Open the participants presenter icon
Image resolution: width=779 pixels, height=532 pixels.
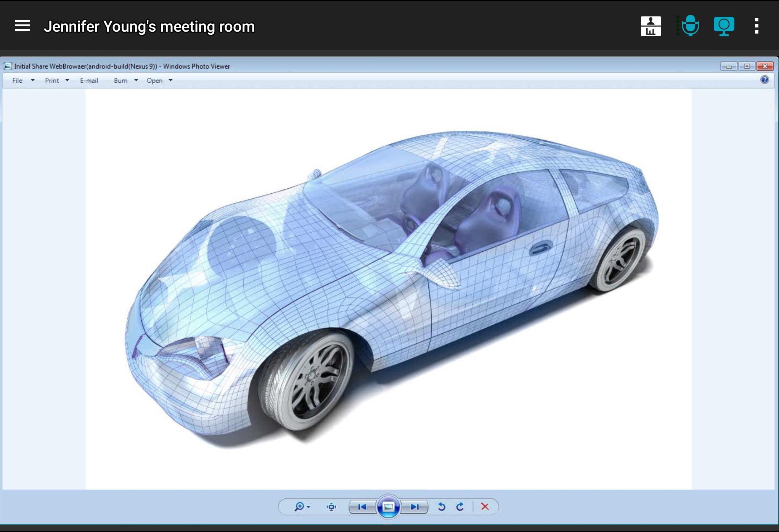651,26
